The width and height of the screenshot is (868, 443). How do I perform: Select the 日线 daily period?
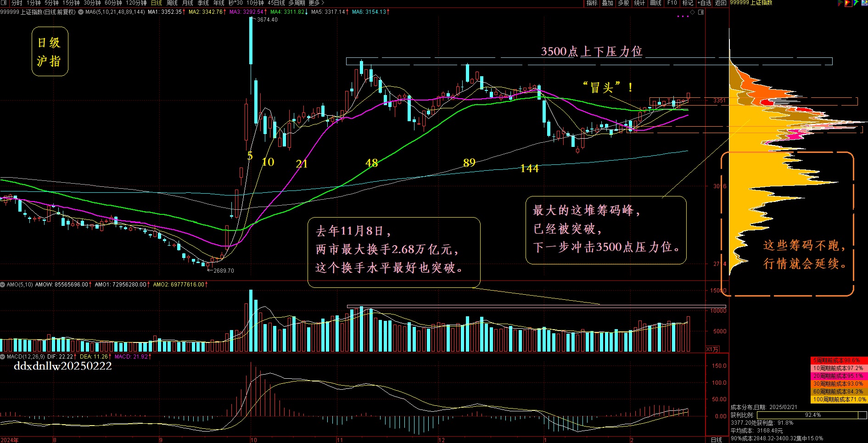coord(157,3)
